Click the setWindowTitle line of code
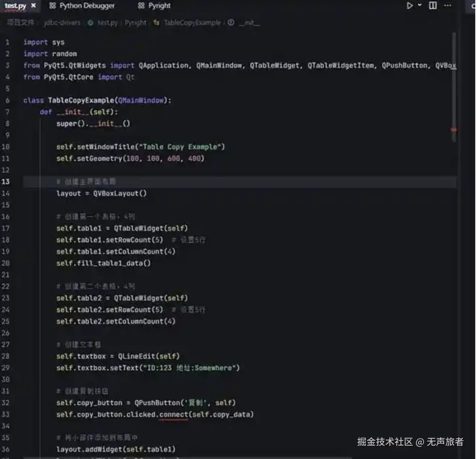The height and width of the screenshot is (459, 476). pos(140,147)
